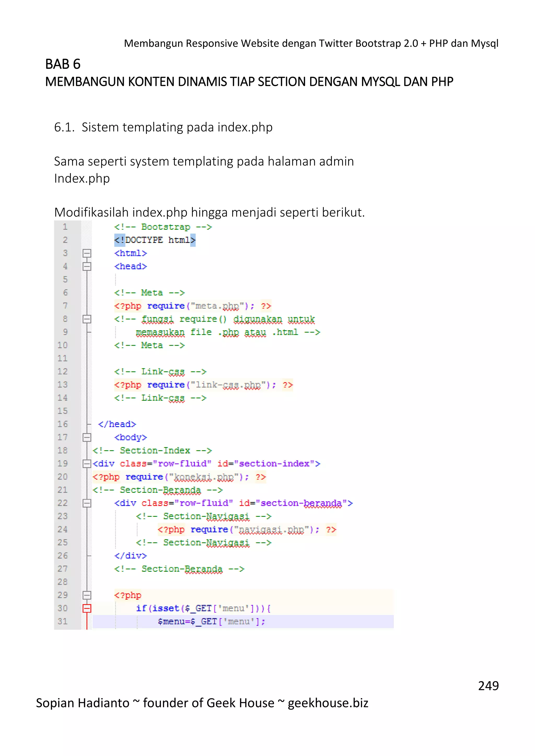Viewport: 535px width, 756px height.
Task: Collapse the section-index div fold on line 19
Action: [87, 464]
